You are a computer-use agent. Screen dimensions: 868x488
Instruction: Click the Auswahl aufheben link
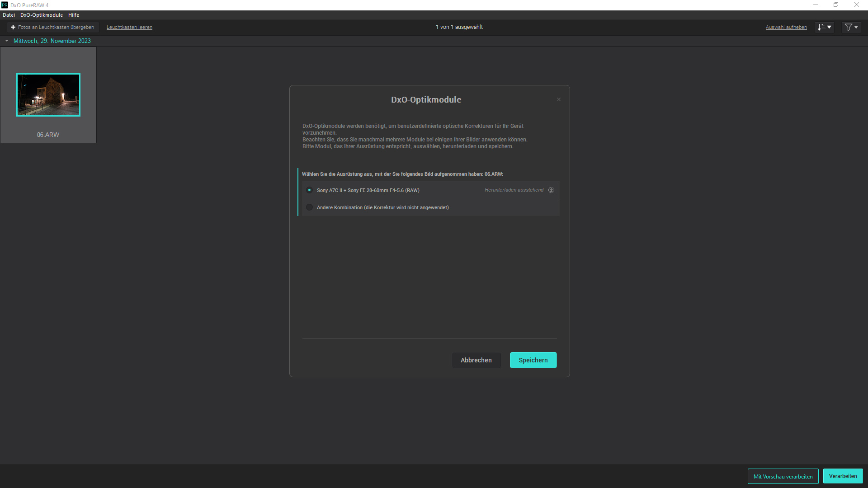(x=786, y=27)
